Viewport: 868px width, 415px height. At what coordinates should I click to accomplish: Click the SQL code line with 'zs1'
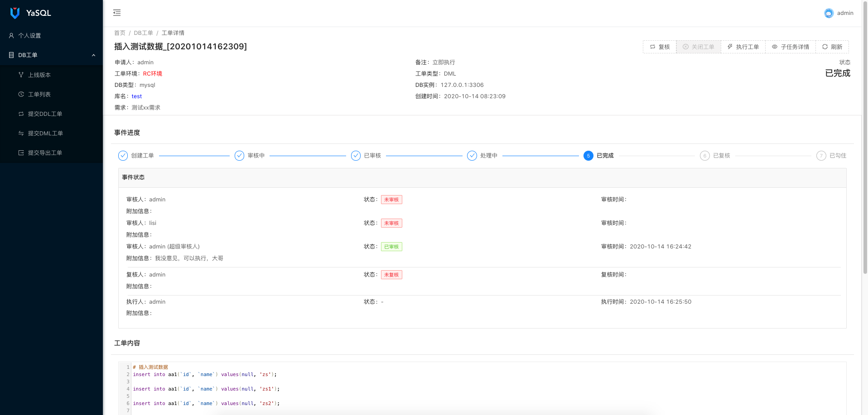(x=206, y=389)
